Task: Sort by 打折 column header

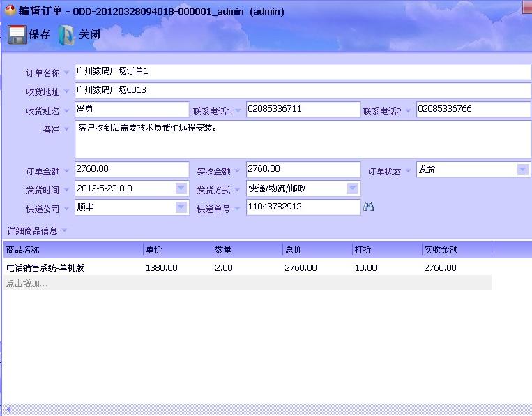Action: click(x=388, y=250)
